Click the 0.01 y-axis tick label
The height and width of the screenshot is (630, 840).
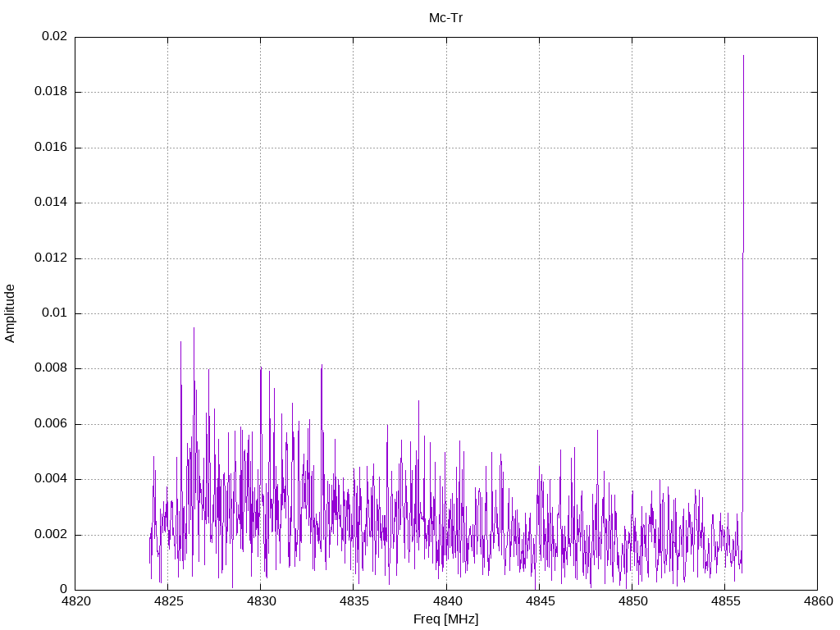(x=54, y=313)
